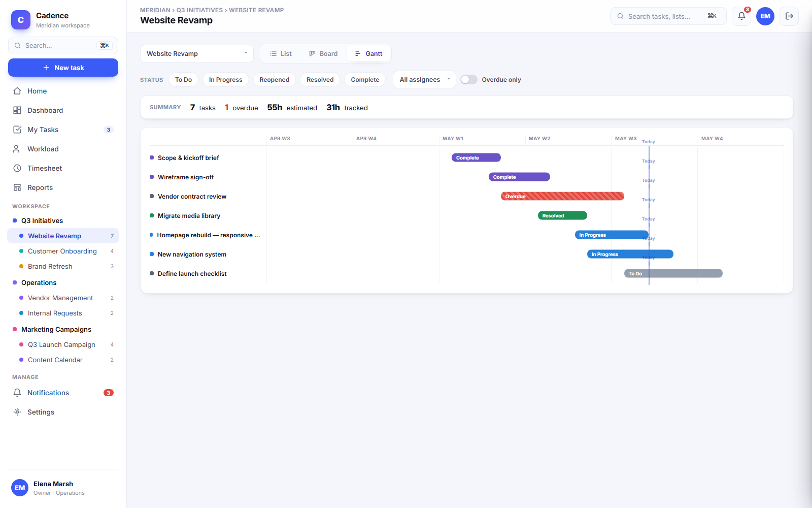The height and width of the screenshot is (508, 812).
Task: Click the Timesheet clock icon
Action: coord(17,168)
